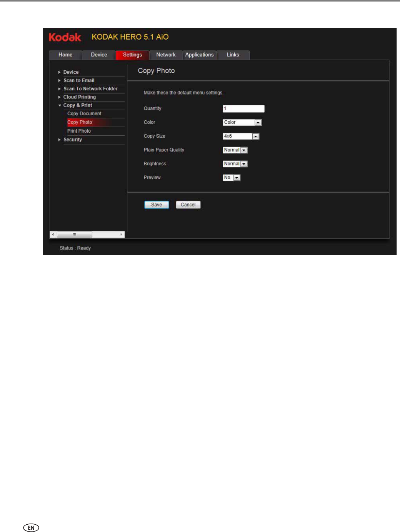400x532 pixels.
Task: Click the Plain Paper Quality label
Action: point(164,150)
